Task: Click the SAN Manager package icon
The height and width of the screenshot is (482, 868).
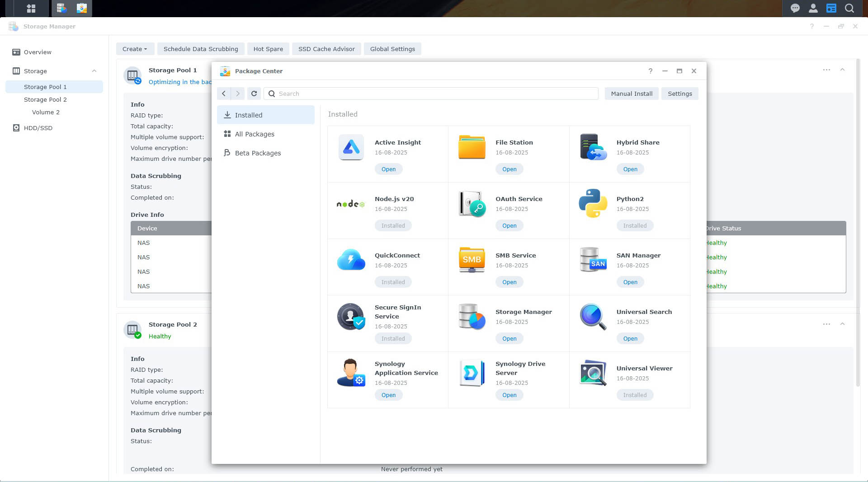Action: coord(593,260)
